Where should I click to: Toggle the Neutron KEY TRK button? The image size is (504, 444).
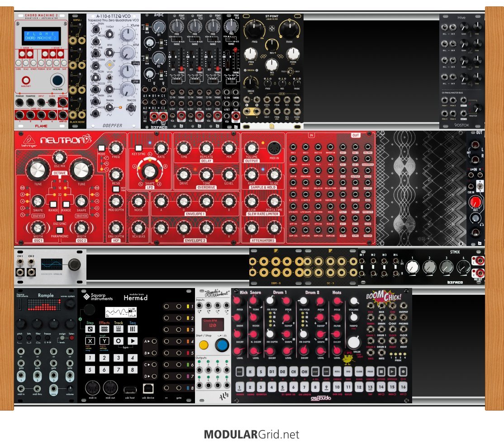point(116,189)
